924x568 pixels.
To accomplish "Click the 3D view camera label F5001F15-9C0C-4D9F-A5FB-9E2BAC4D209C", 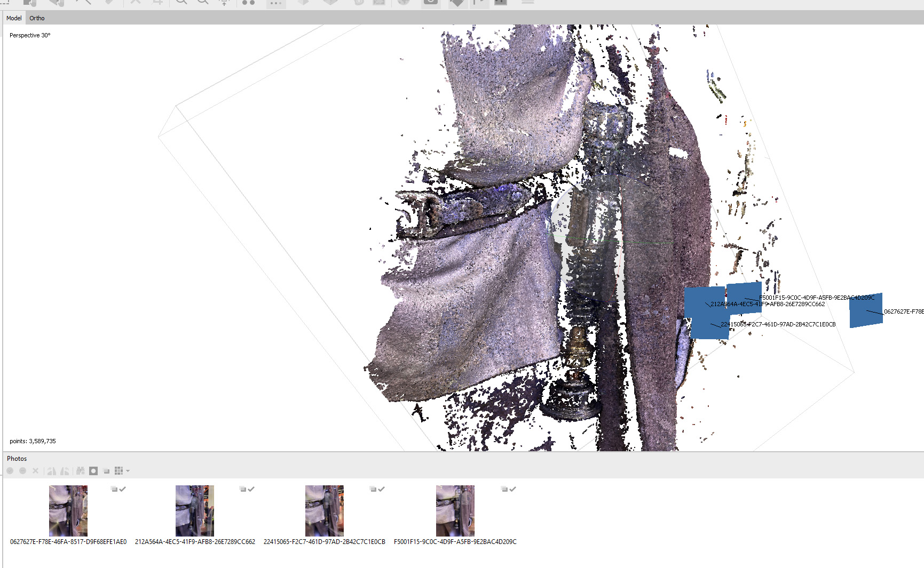I will point(817,298).
